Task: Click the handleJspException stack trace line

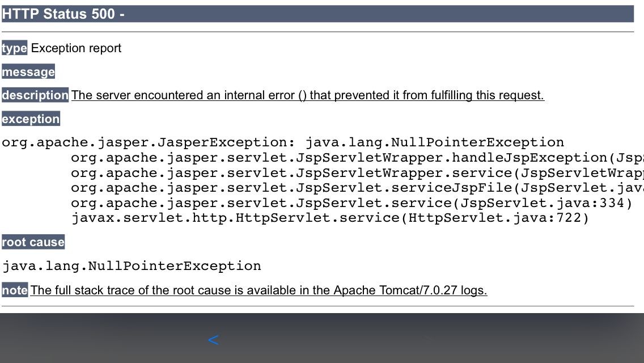Action: (x=356, y=158)
